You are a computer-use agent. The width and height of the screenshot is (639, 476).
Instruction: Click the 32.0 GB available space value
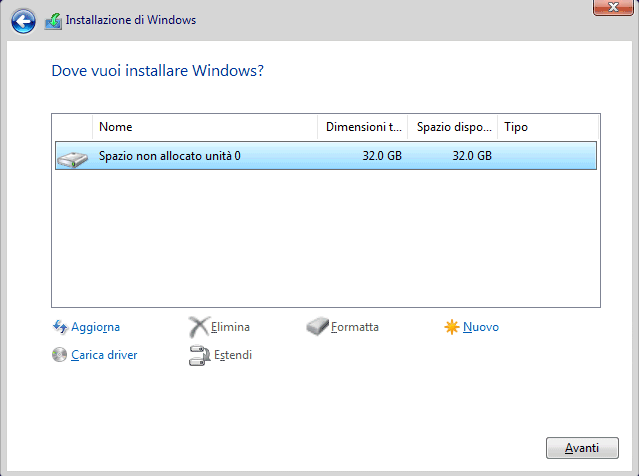[x=472, y=156]
